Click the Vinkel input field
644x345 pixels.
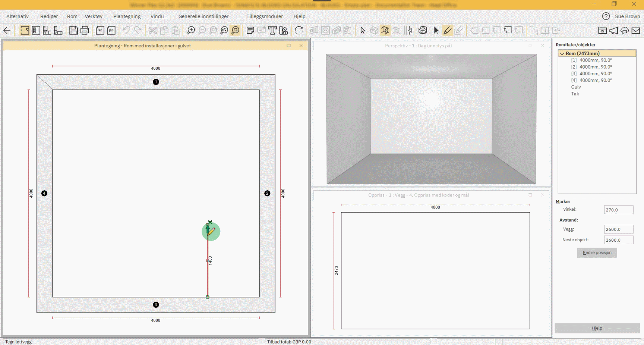pos(618,210)
